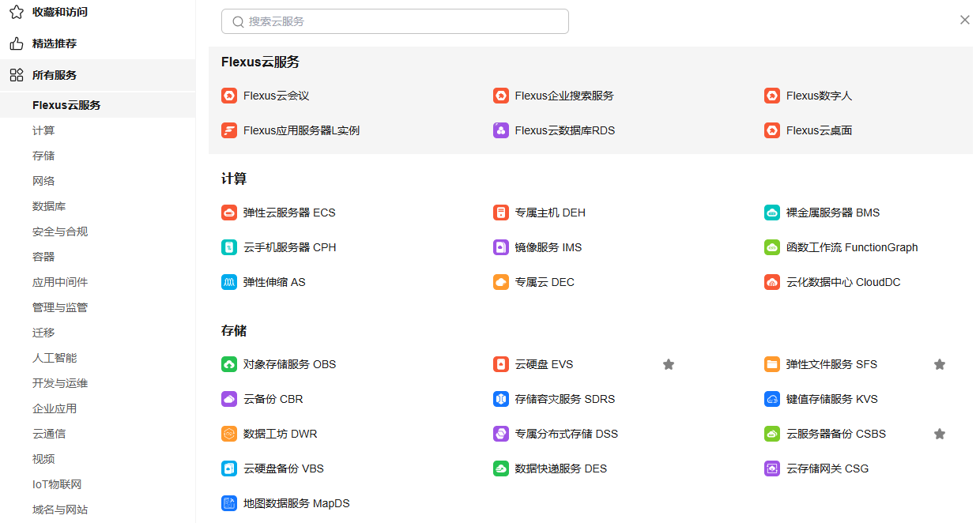Open the Flexus云会议 service icon

[x=229, y=96]
